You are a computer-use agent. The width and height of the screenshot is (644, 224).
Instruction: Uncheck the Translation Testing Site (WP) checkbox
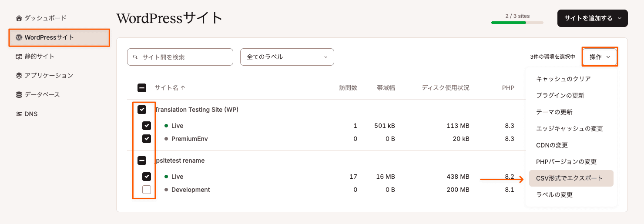[x=142, y=110]
